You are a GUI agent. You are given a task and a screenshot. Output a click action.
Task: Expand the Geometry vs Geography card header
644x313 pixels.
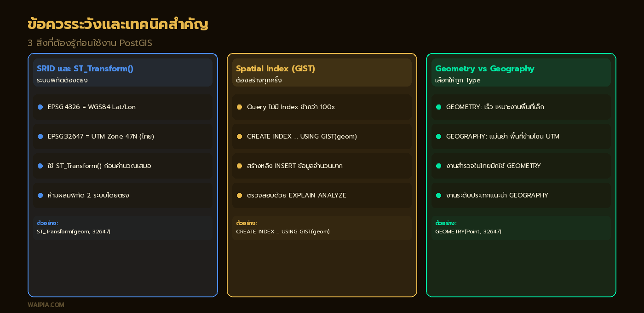coord(521,73)
